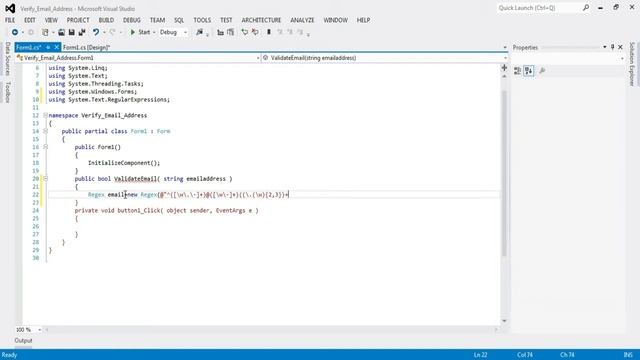Open the ANALYZE menu

point(302,20)
